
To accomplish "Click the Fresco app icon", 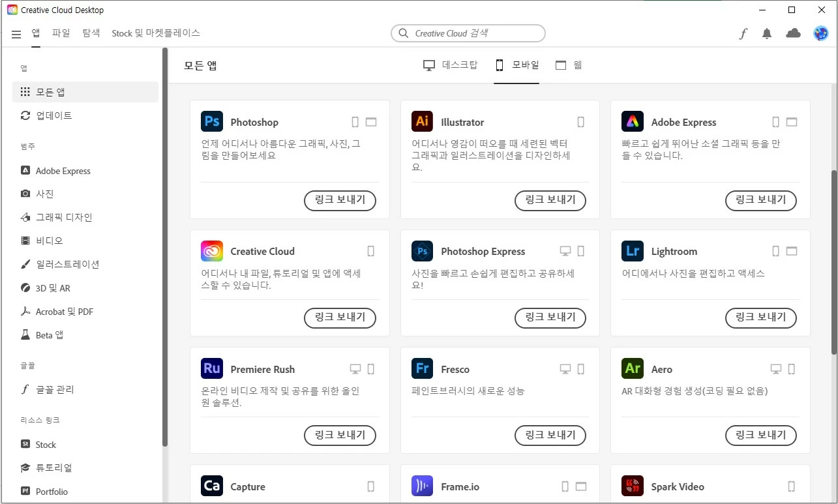I will pyautogui.click(x=423, y=368).
